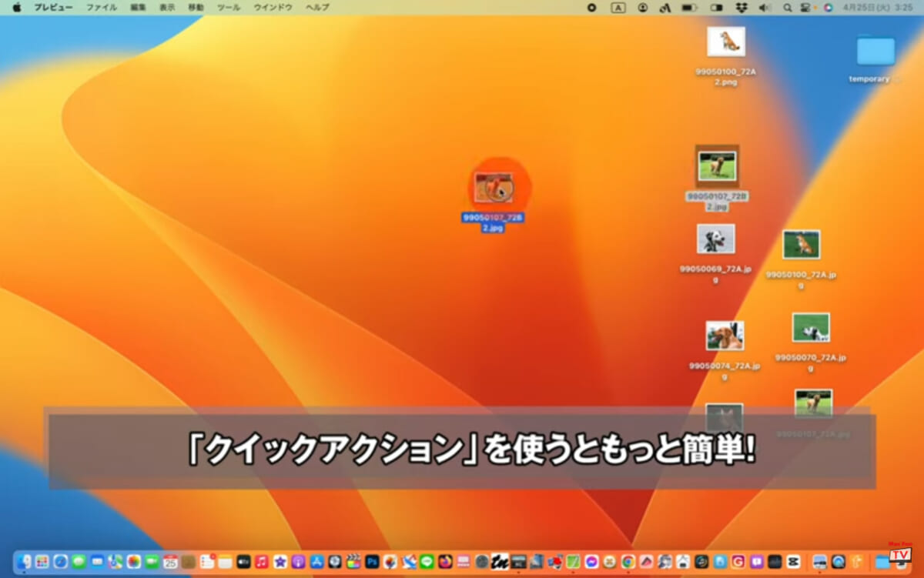The height and width of the screenshot is (578, 924).
Task: Show the date and time 4月25日 3:25
Action: (x=877, y=7)
